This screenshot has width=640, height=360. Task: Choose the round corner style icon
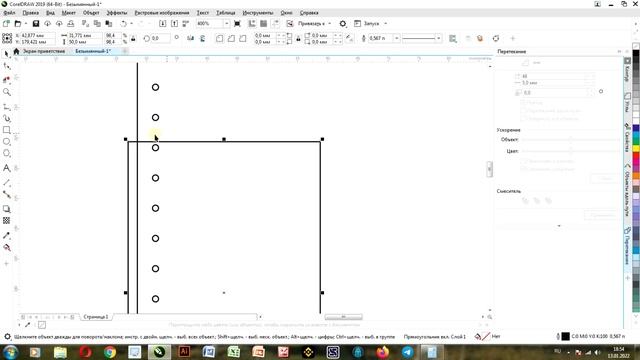tap(220, 38)
